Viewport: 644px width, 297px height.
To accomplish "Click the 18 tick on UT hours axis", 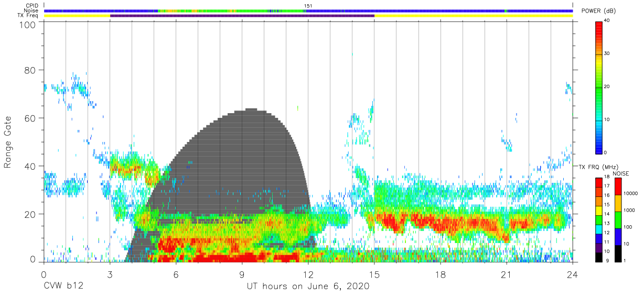I will click(440, 274).
